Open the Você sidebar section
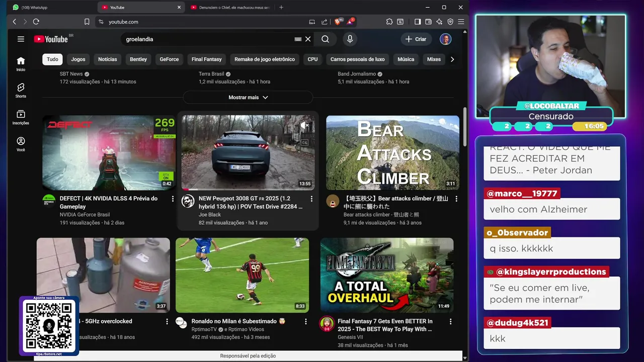Viewport: 644px width, 362px height. pos(21,144)
